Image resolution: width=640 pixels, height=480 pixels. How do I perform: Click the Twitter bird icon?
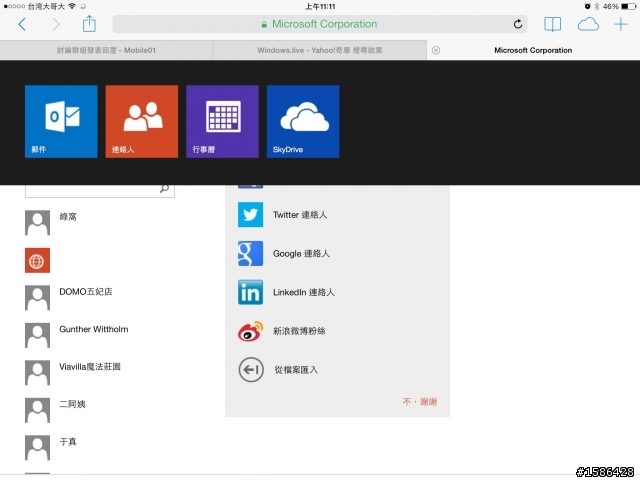click(250, 214)
